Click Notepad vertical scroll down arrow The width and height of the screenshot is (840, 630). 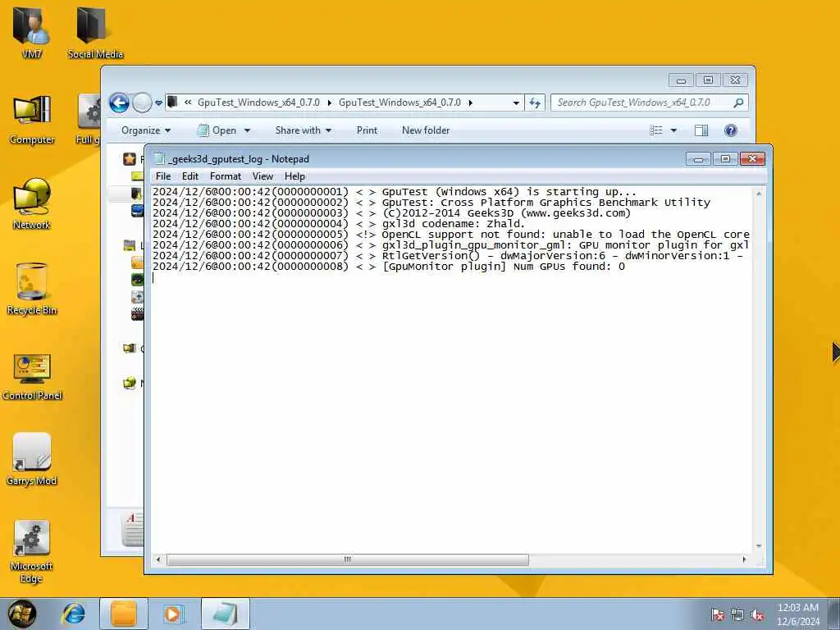(x=759, y=546)
